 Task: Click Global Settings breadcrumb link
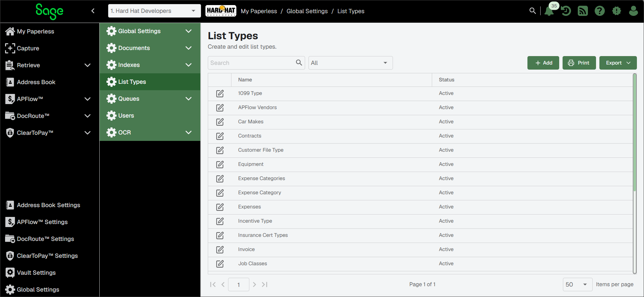[x=307, y=11]
